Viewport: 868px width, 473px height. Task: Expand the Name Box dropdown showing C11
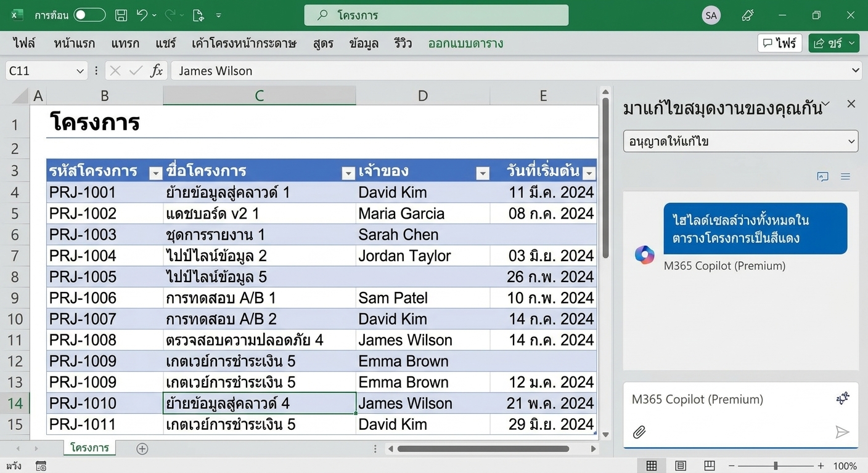tap(80, 71)
